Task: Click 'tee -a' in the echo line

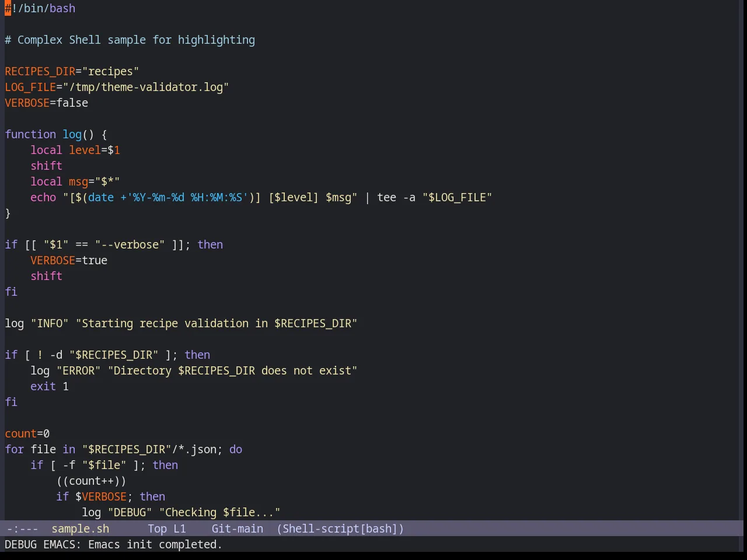Action: click(x=396, y=198)
